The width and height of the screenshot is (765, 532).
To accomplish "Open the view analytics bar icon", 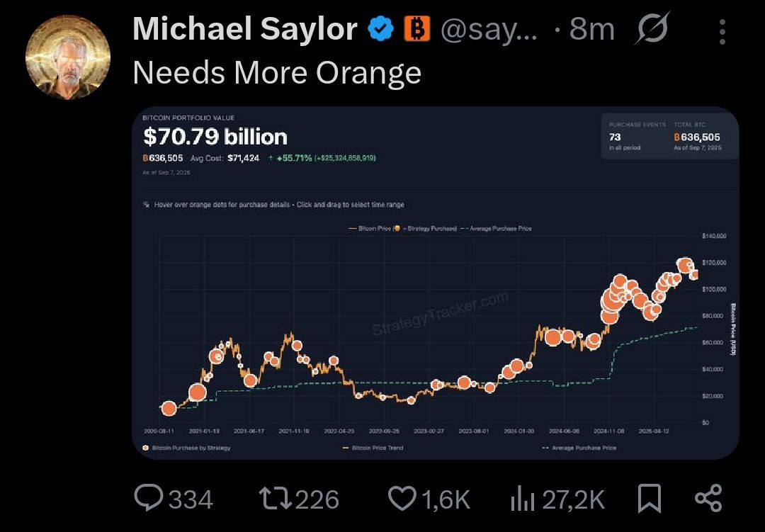I will coord(523,499).
